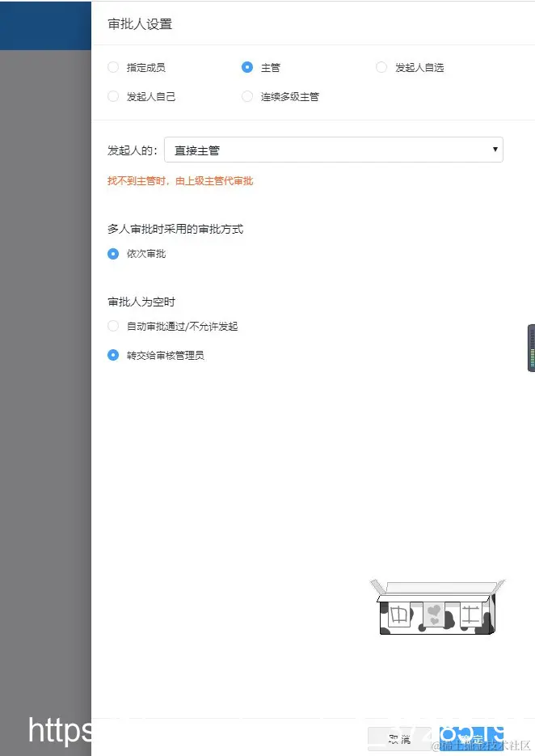Click the 发起人的 field label

click(x=132, y=150)
